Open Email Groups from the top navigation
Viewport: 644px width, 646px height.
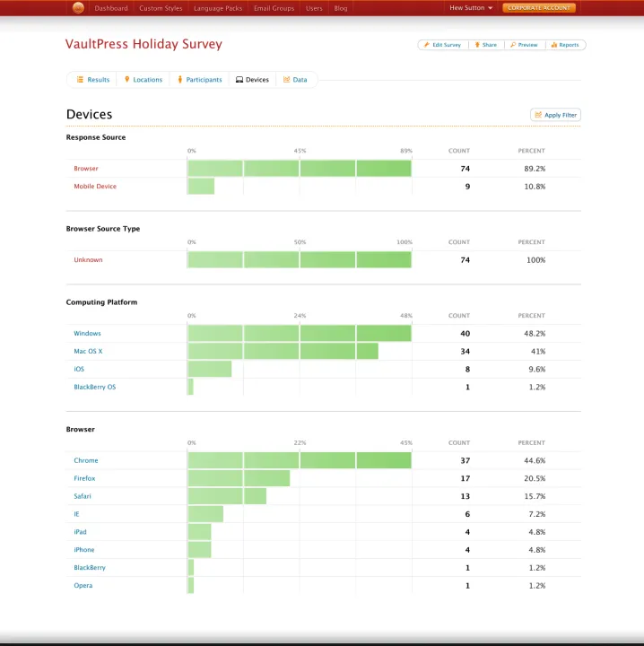[274, 8]
